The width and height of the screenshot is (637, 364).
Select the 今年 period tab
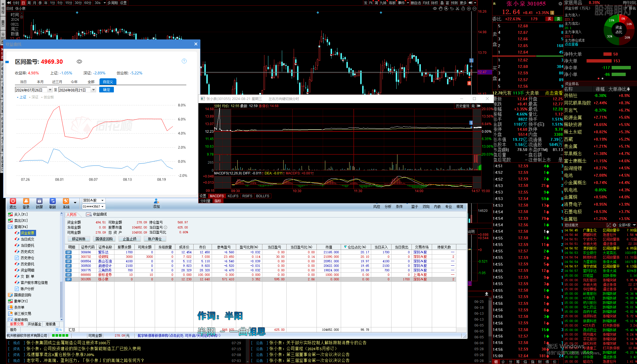[x=74, y=82]
